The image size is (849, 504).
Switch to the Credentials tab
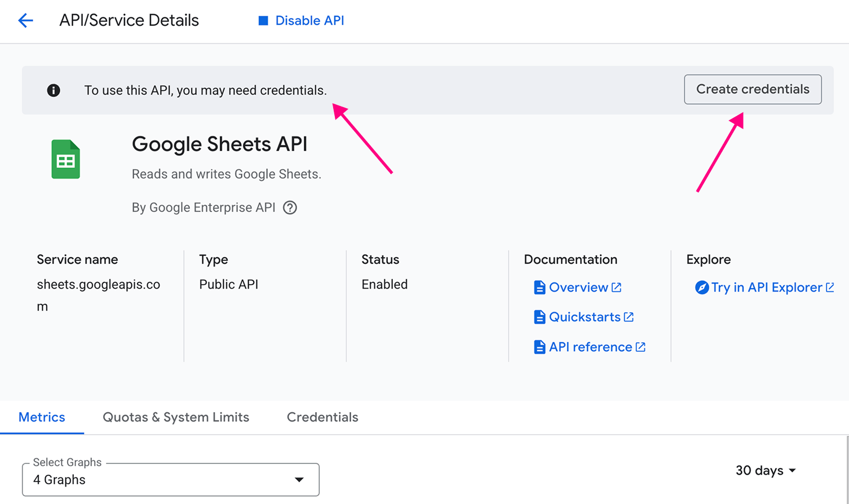pyautogui.click(x=322, y=417)
